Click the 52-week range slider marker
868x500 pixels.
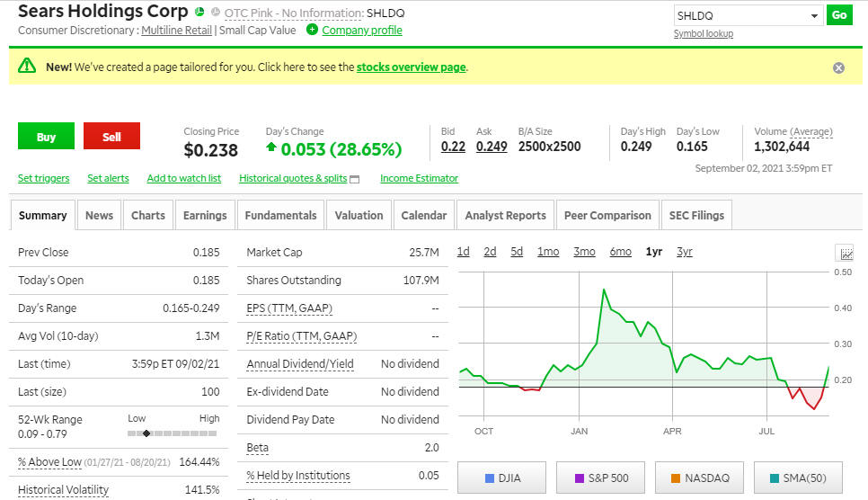(x=146, y=433)
